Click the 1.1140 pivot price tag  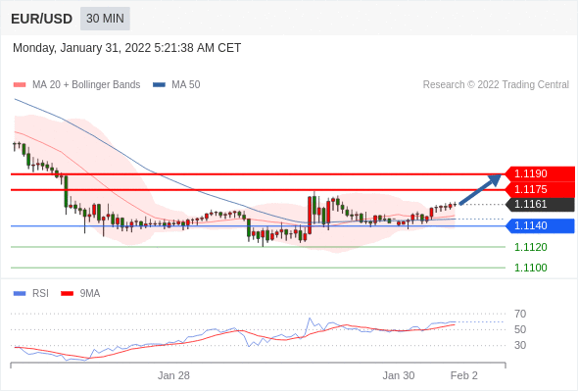pos(539,225)
